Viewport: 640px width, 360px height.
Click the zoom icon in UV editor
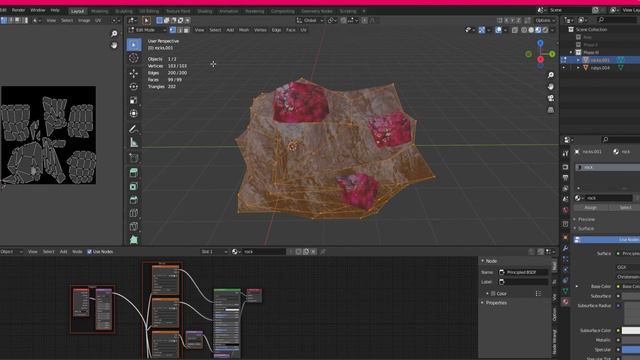coord(114,33)
